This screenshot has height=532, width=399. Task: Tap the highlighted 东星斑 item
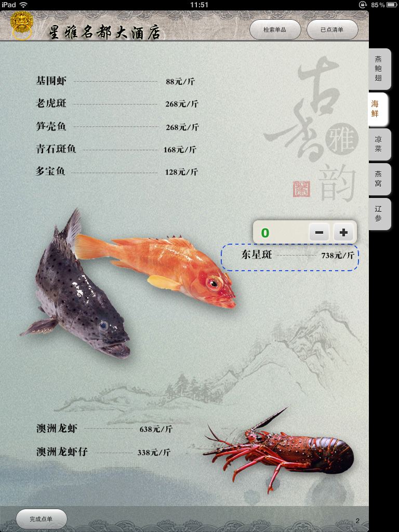290,256
